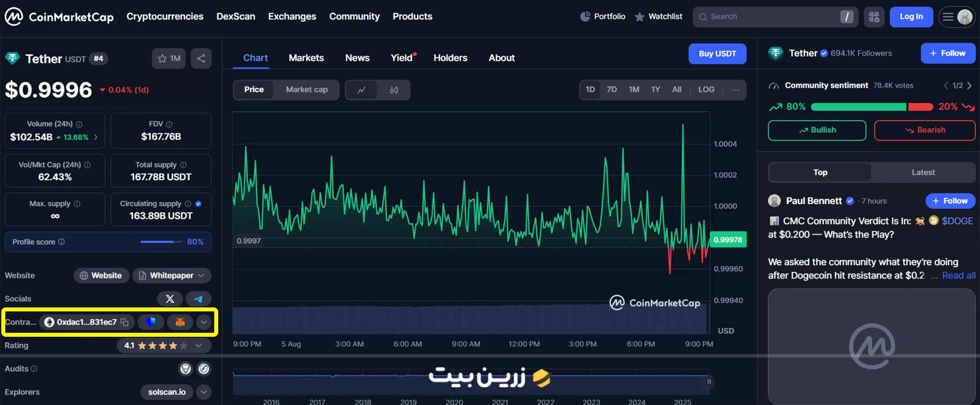Screen dimensions: 980x405
Task: Go to previous community sentiment page arrow
Action: (x=946, y=85)
